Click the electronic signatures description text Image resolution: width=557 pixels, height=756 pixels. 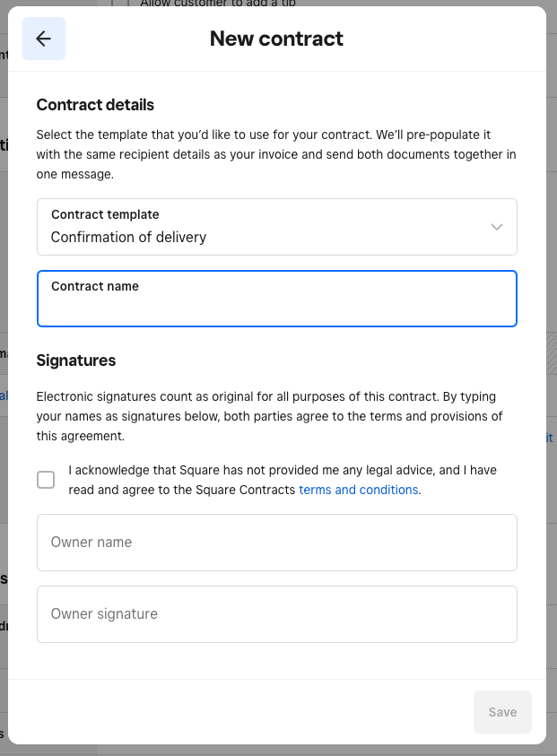pos(269,415)
